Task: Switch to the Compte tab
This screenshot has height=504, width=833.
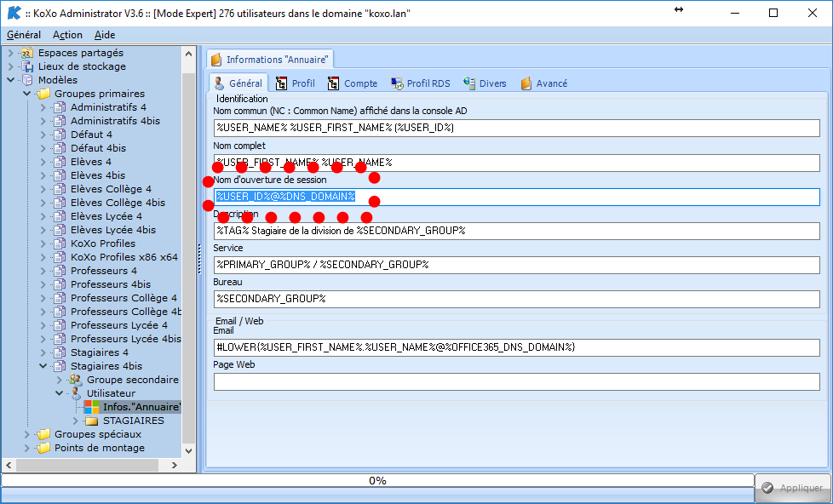Action: tap(353, 83)
